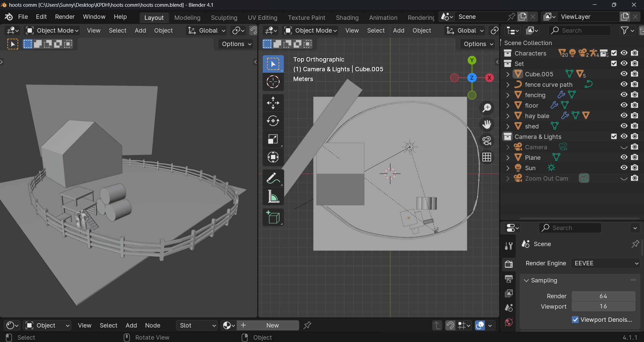Click the red X axis gizmo
The height and width of the screenshot is (342, 644).
489,78
